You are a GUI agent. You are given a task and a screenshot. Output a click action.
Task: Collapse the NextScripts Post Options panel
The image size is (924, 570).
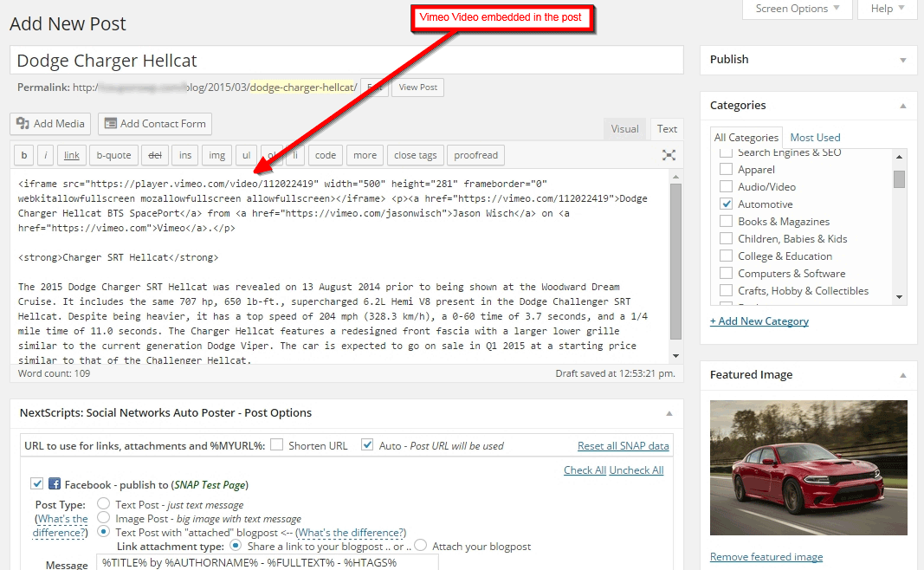pyautogui.click(x=669, y=414)
